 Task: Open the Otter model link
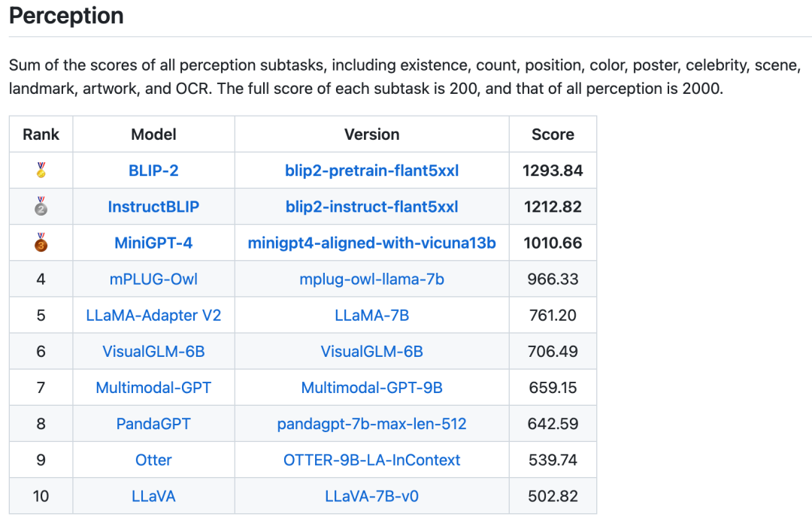click(x=153, y=460)
